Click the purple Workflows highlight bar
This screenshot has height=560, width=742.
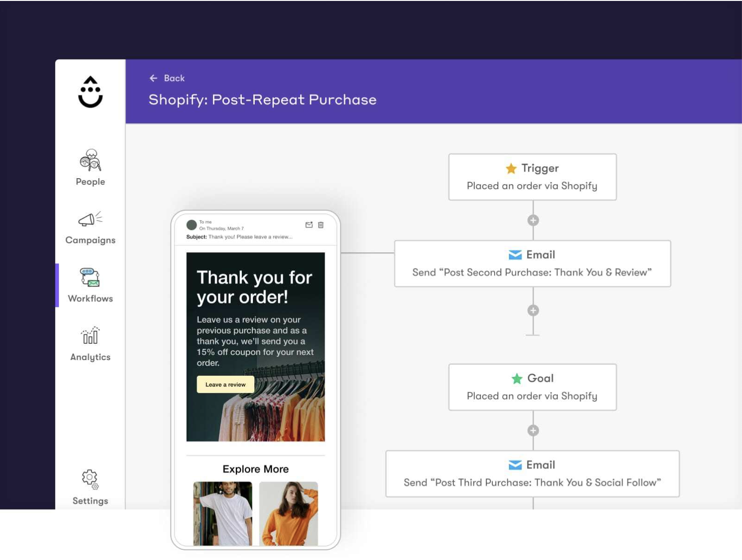57,285
